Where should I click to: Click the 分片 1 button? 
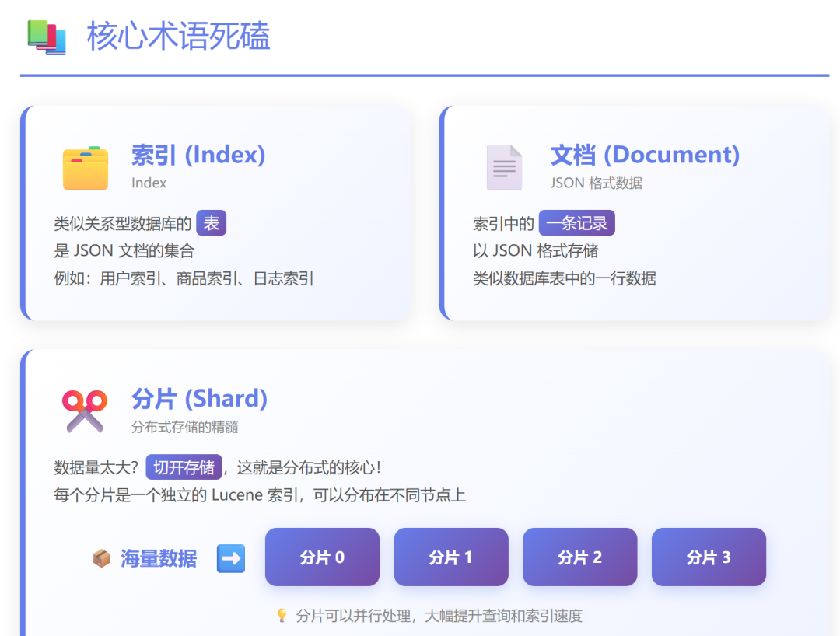451,557
